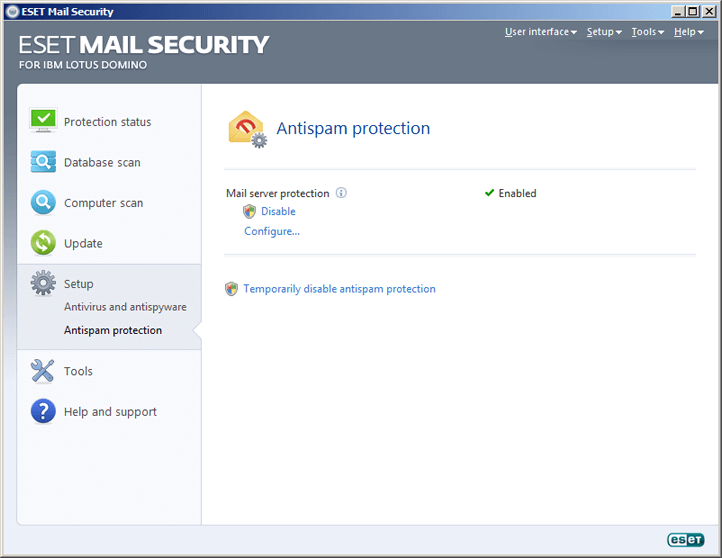Select Setup in the sidebar
Screen dimensions: 722x558
[x=79, y=284]
